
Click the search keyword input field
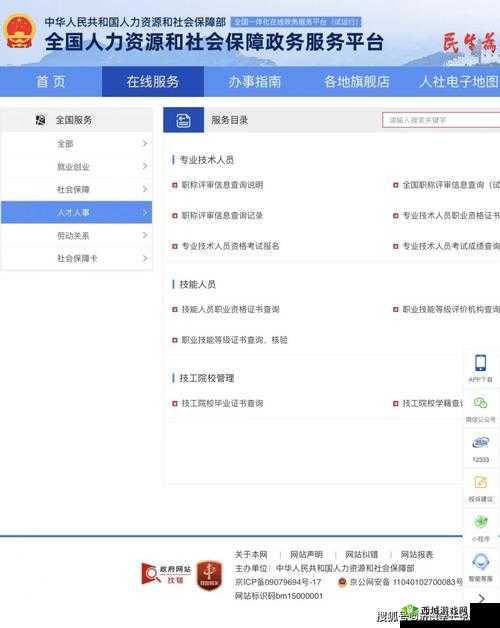click(x=441, y=120)
